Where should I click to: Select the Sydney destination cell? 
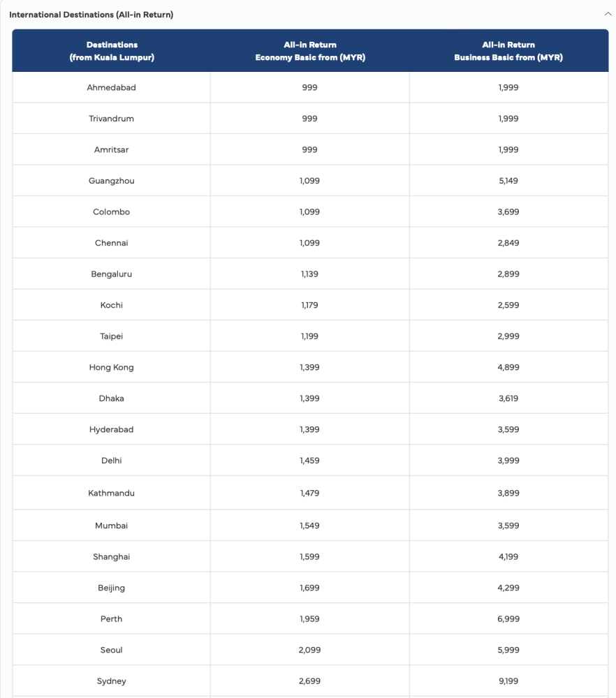coord(112,681)
